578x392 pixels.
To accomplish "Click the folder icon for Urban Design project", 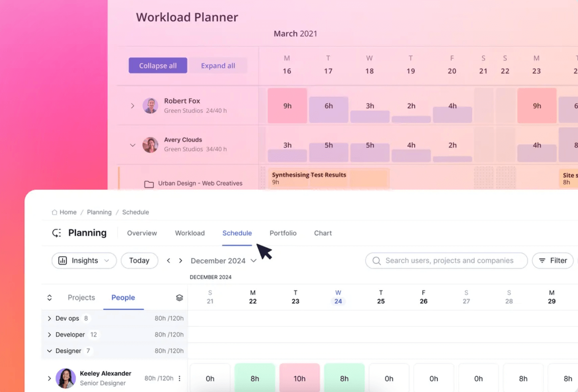I will (149, 184).
